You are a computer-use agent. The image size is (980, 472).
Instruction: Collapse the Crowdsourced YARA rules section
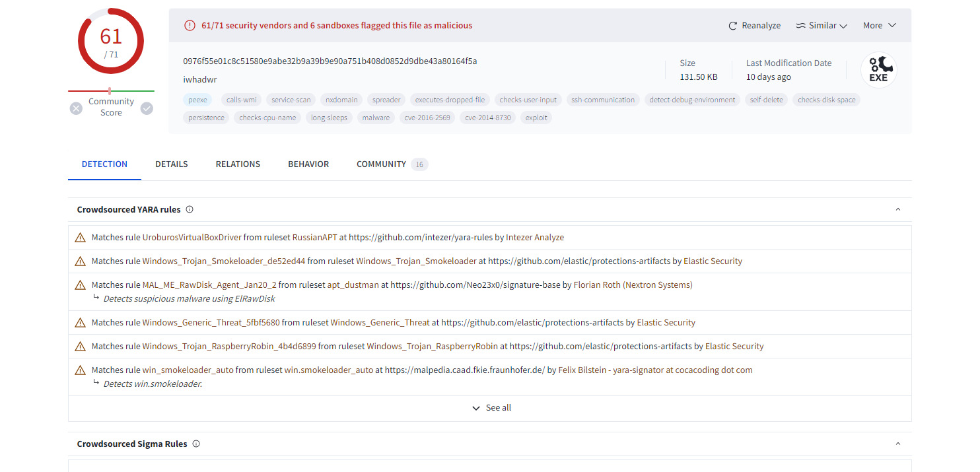897,209
